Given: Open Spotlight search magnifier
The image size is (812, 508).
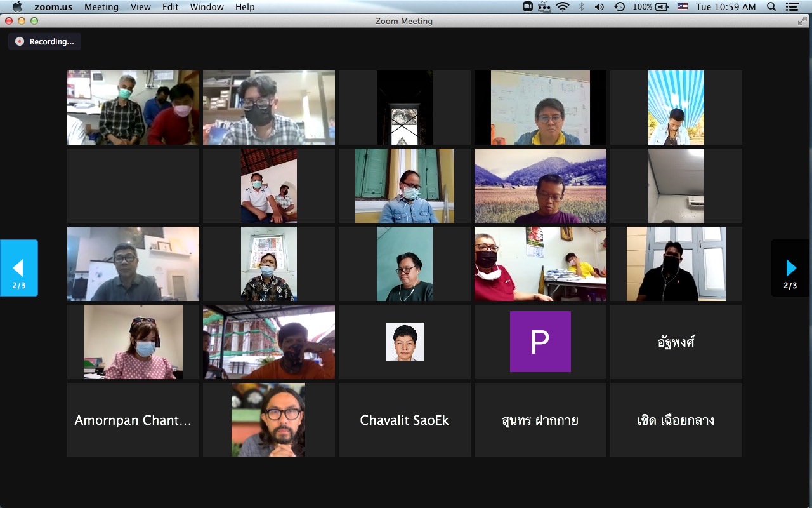Looking at the screenshot, I should [771, 7].
